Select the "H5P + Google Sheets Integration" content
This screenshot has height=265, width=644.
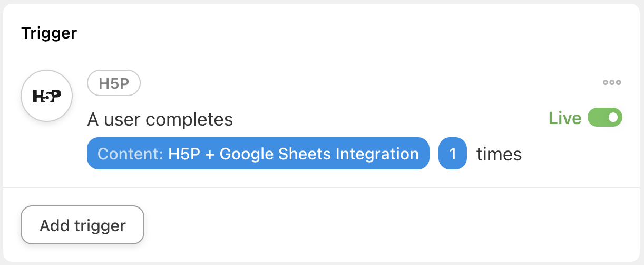[293, 154]
